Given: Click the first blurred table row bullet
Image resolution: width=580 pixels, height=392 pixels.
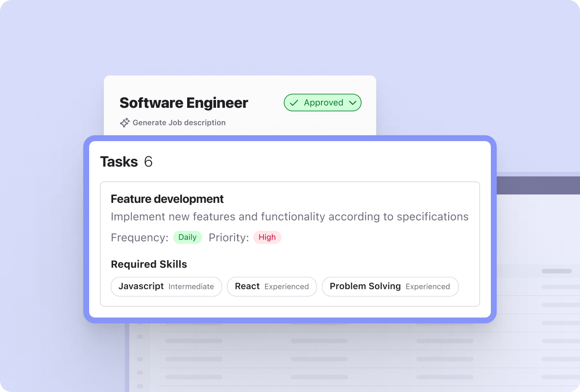Looking at the screenshot, I should click(140, 337).
